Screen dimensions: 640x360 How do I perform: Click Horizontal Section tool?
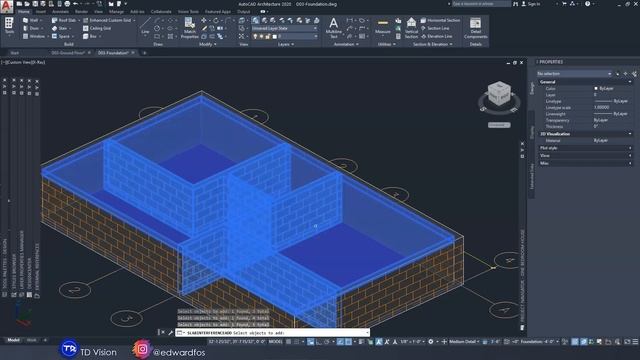pos(440,20)
